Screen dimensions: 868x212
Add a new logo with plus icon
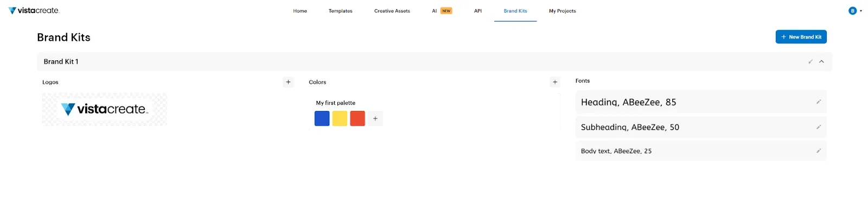click(x=288, y=82)
